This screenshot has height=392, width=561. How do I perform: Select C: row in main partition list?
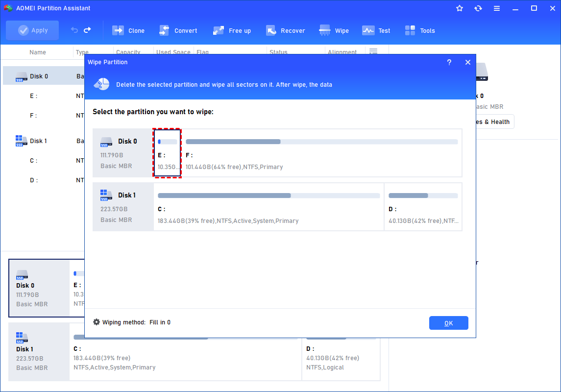(44, 161)
